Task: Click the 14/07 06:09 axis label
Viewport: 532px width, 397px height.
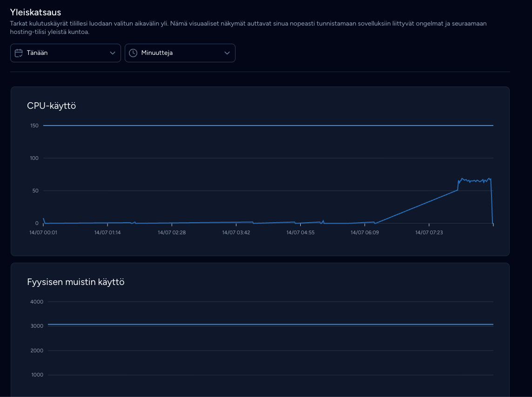Action: click(x=365, y=232)
